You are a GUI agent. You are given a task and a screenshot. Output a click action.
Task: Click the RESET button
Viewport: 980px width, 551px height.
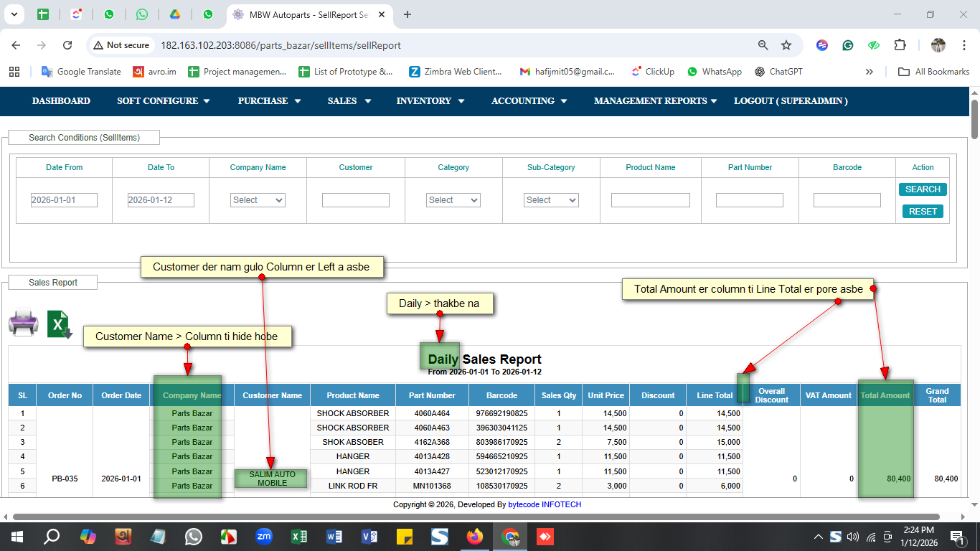(923, 212)
